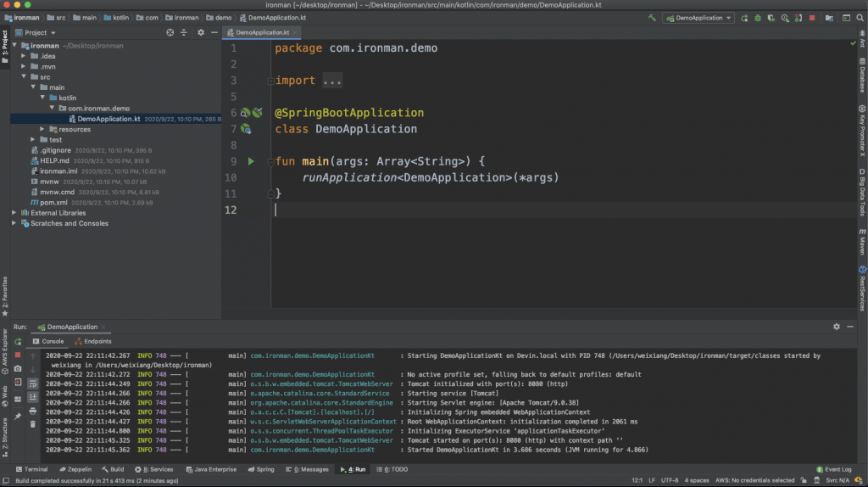
Task: Click the Collapse All icon in the Project panel
Action: 184,33
